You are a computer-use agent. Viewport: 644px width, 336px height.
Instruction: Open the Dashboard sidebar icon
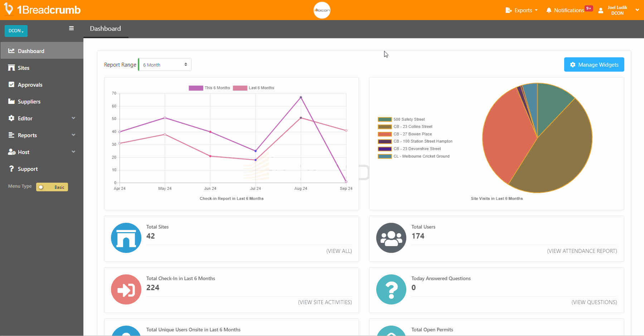click(x=11, y=51)
